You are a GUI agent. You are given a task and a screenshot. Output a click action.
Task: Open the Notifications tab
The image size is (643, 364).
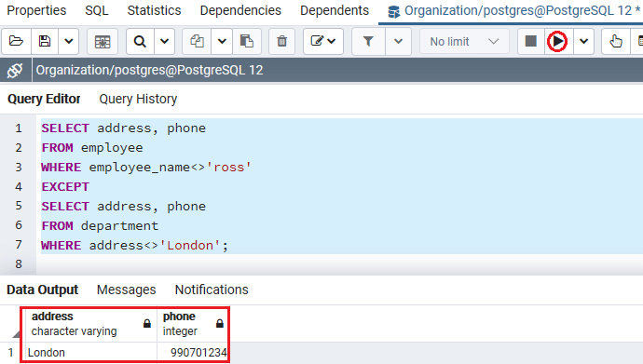click(212, 290)
